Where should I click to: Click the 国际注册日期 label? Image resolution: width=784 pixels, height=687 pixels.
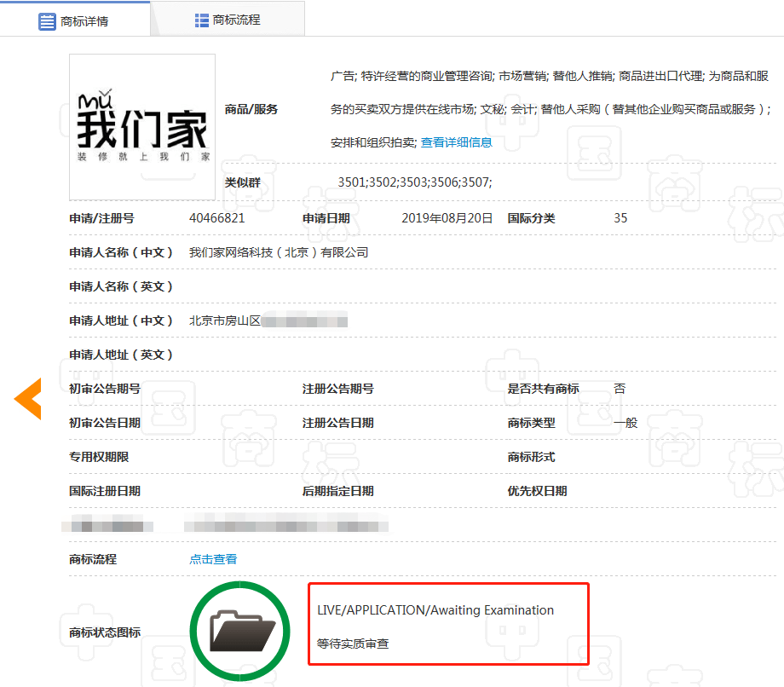pos(105,491)
